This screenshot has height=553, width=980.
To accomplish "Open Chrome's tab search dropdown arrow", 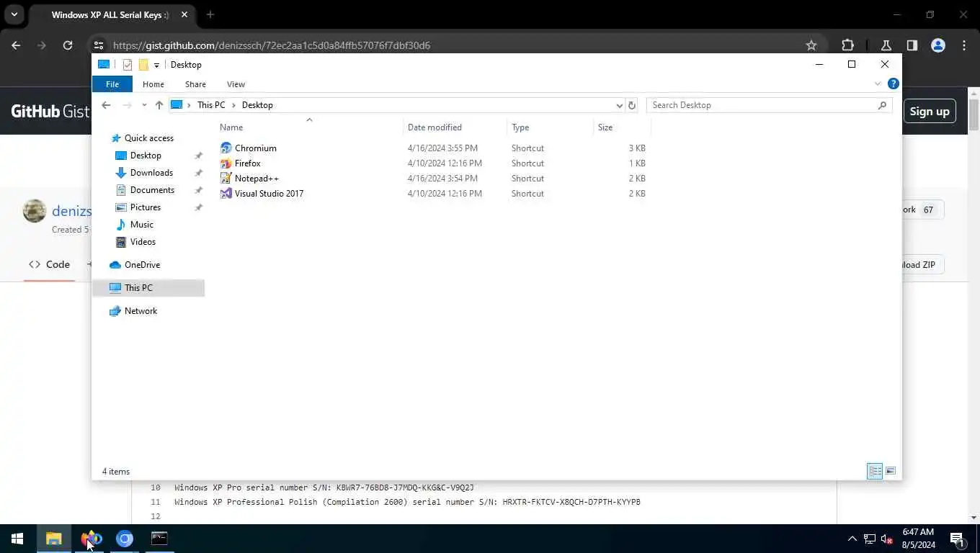I will [14, 14].
